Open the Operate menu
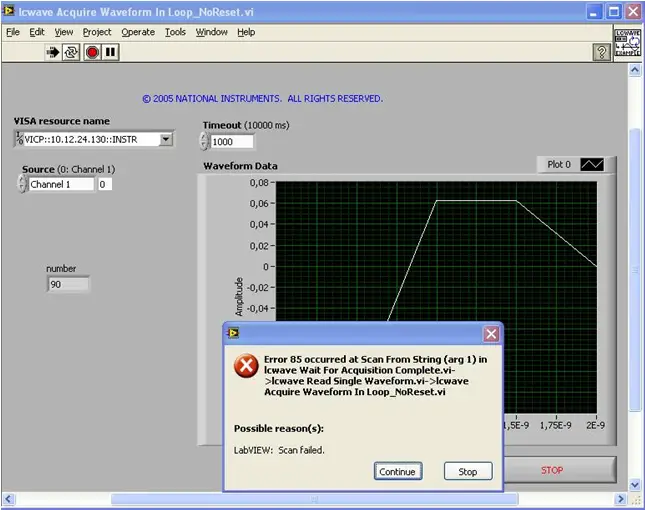Screen dimensions: 645x510 click(138, 32)
